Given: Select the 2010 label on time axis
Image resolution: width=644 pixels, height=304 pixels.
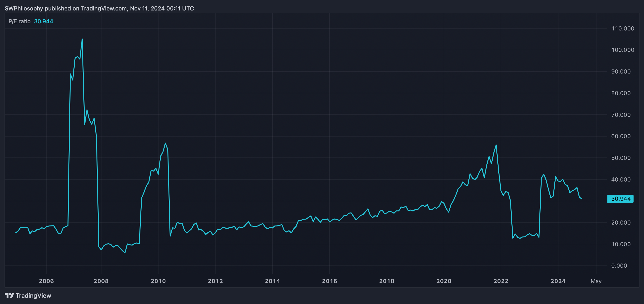Looking at the screenshot, I should (158, 281).
